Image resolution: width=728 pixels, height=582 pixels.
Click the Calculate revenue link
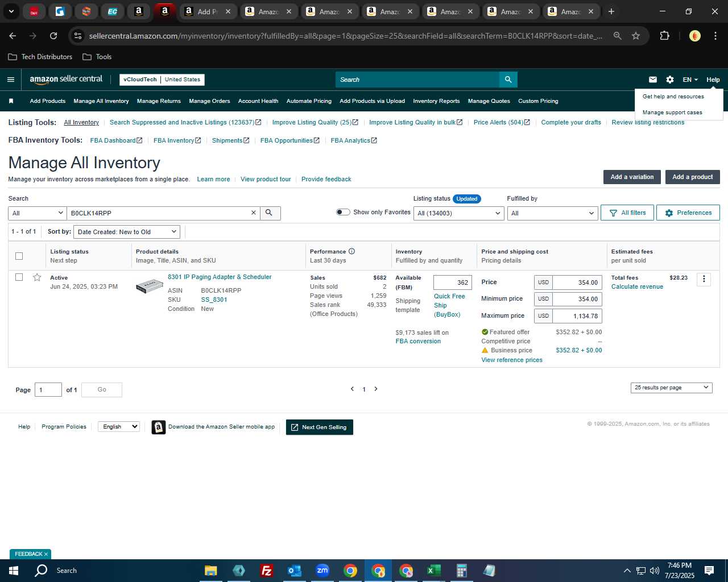click(x=637, y=286)
